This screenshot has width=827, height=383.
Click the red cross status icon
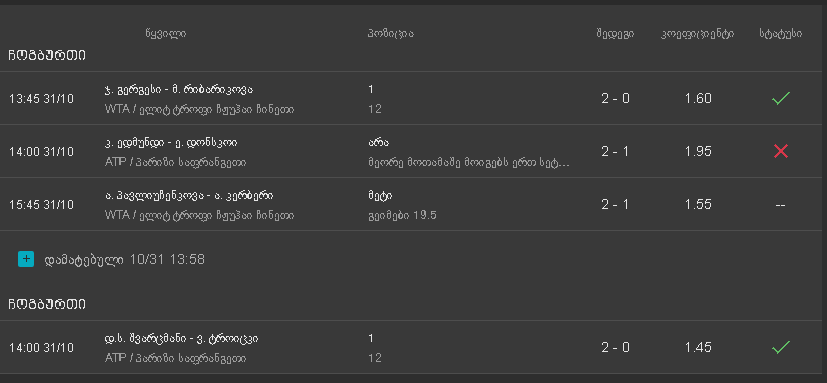coord(781,151)
